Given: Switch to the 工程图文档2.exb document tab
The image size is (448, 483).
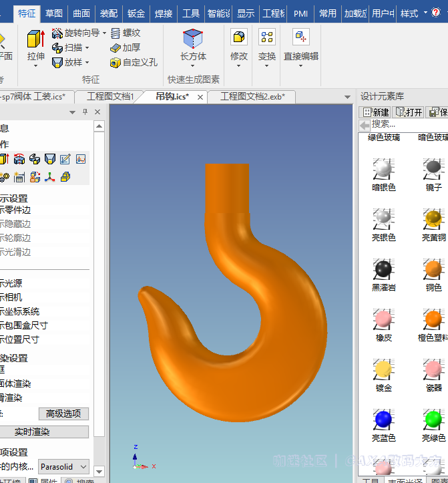Looking at the screenshot, I should click(252, 97).
